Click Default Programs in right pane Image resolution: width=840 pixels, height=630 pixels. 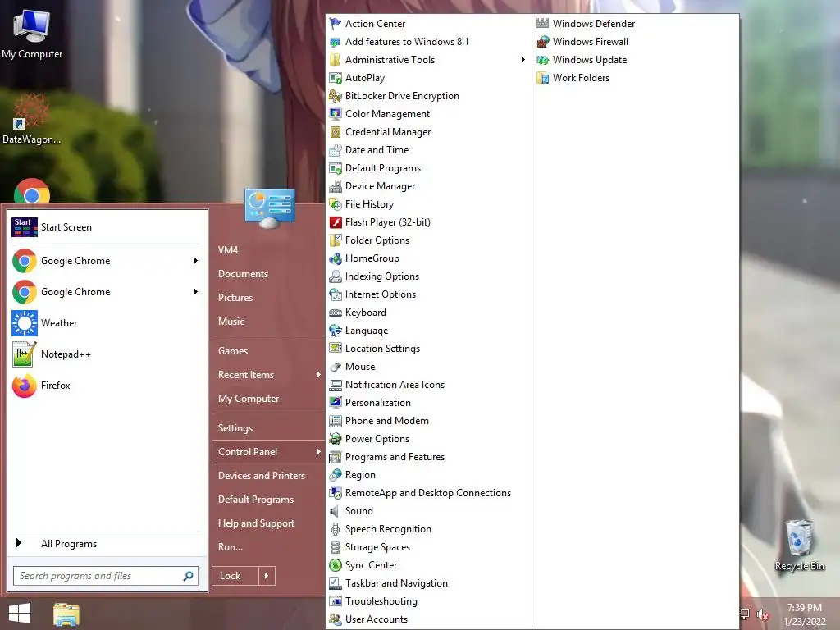coord(256,500)
